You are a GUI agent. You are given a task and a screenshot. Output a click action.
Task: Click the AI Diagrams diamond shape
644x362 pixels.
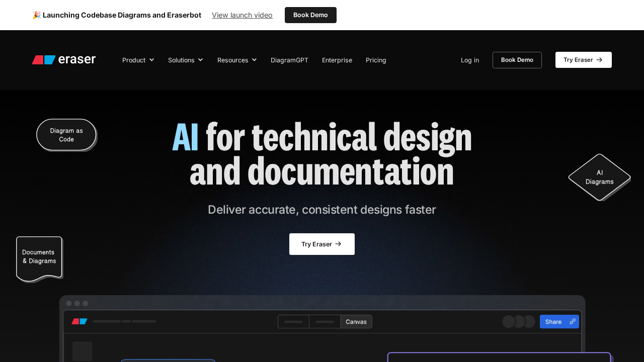pos(599,177)
